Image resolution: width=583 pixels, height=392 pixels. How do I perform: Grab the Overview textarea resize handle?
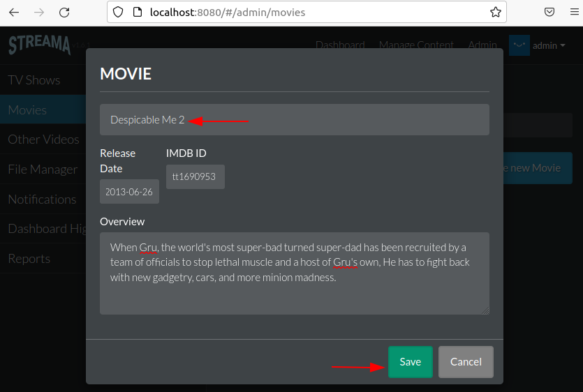[485, 310]
